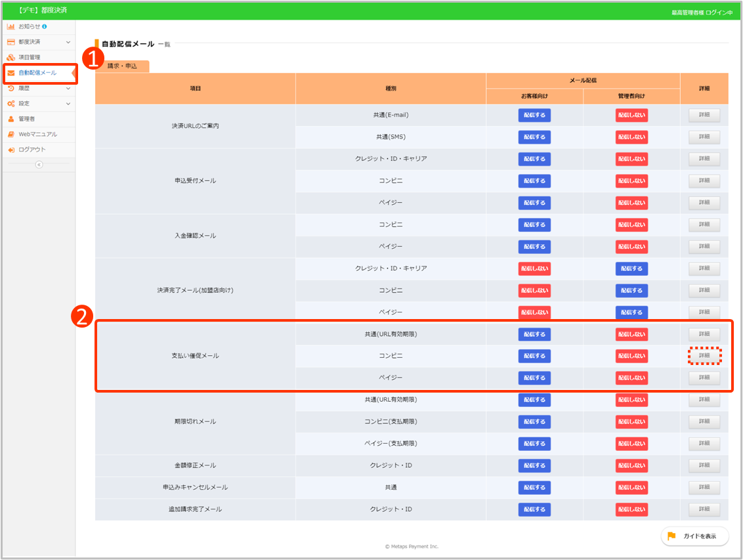Toggle customer delivery for 決済完了メール クレジット・ID・キャリア
The width and height of the screenshot is (743, 560).
click(x=534, y=269)
